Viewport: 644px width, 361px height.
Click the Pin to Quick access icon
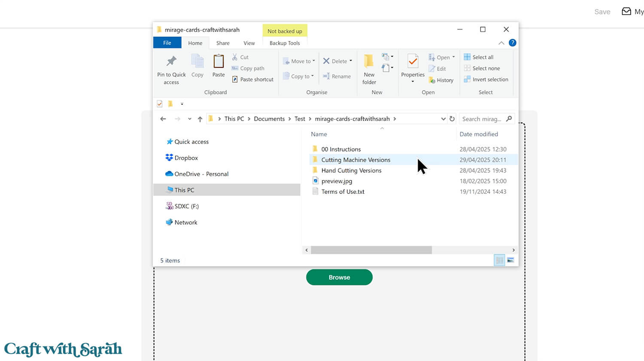click(171, 61)
